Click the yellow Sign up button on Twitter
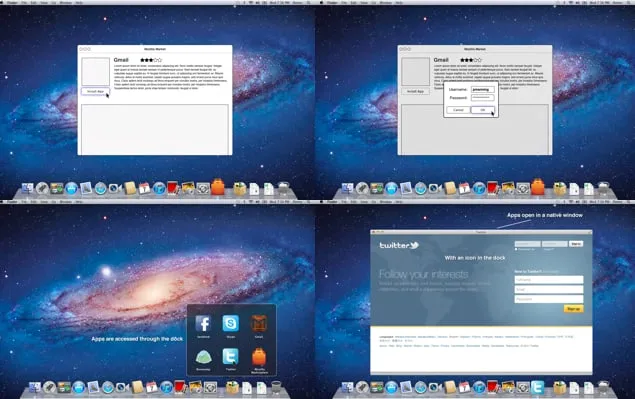 [x=573, y=309]
